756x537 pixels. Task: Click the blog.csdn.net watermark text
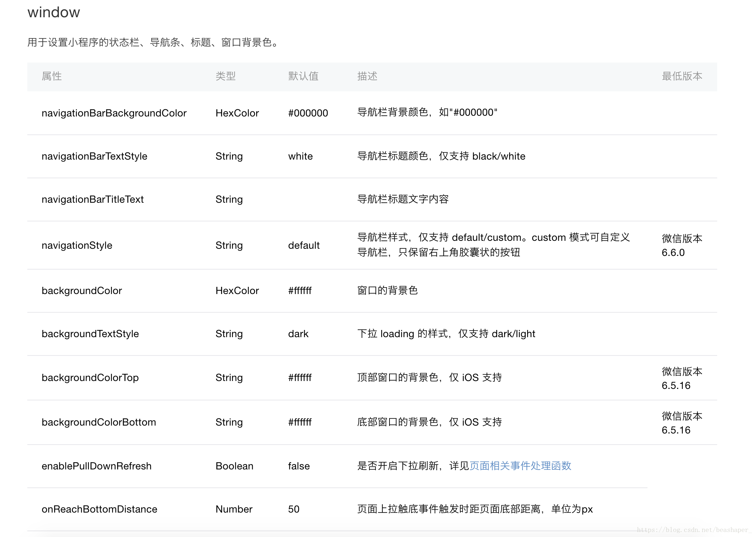[x=693, y=530]
